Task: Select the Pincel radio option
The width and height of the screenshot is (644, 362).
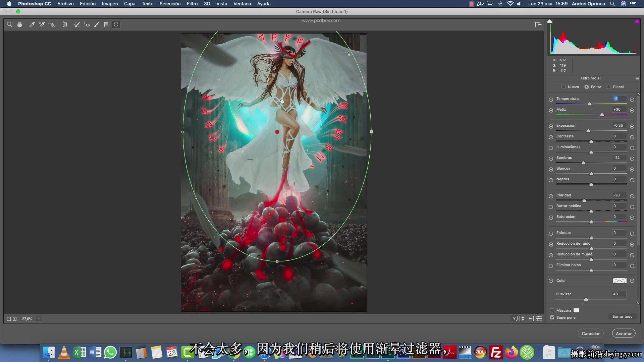Action: (x=609, y=87)
